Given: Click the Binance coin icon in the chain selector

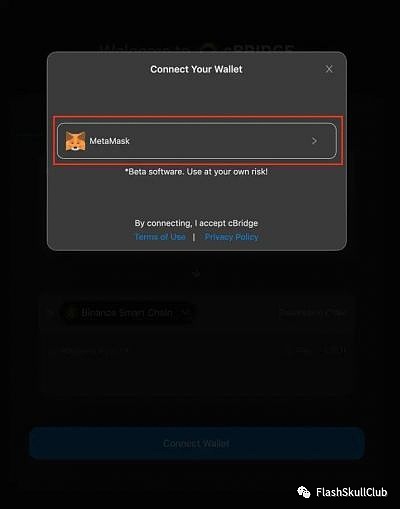Looking at the screenshot, I should (x=71, y=313).
